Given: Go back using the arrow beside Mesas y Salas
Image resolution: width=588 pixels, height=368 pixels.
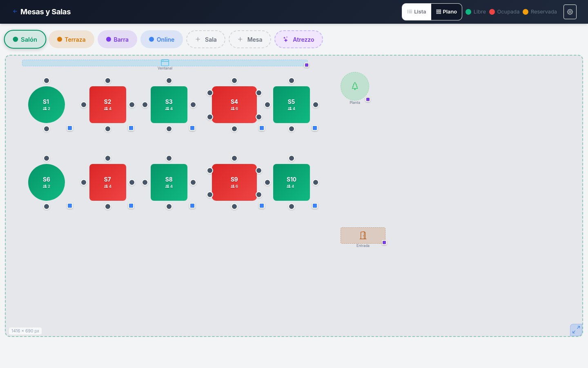Looking at the screenshot, I should click(15, 11).
